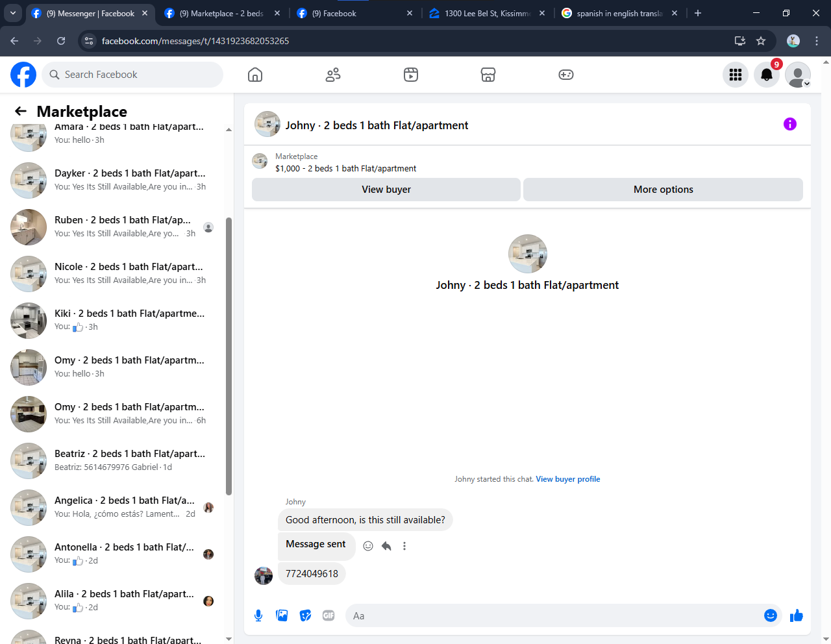This screenshot has width=831, height=644.
Task: Click the View buyer button
Action: 386,190
